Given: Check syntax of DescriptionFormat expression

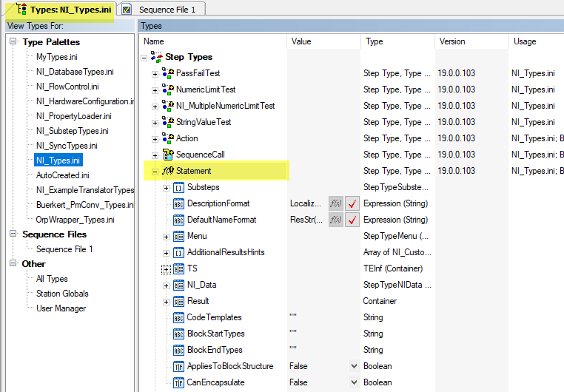Looking at the screenshot, I should (x=352, y=203).
